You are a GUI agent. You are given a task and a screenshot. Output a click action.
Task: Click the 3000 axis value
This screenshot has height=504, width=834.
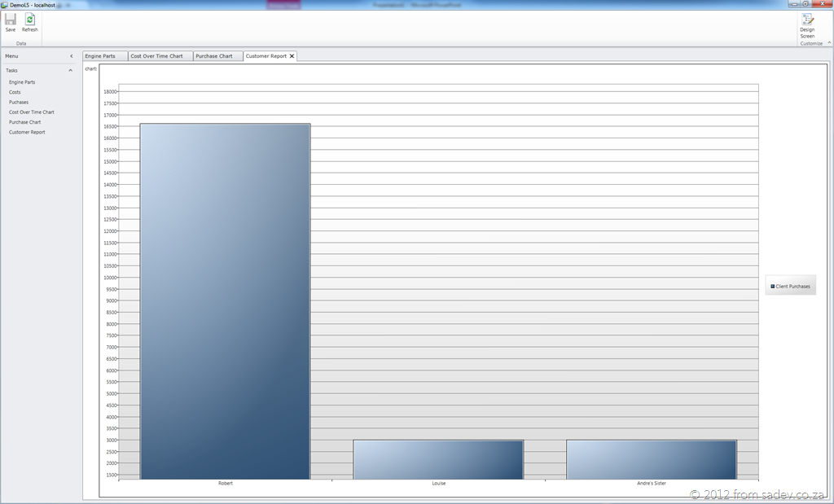[111, 440]
